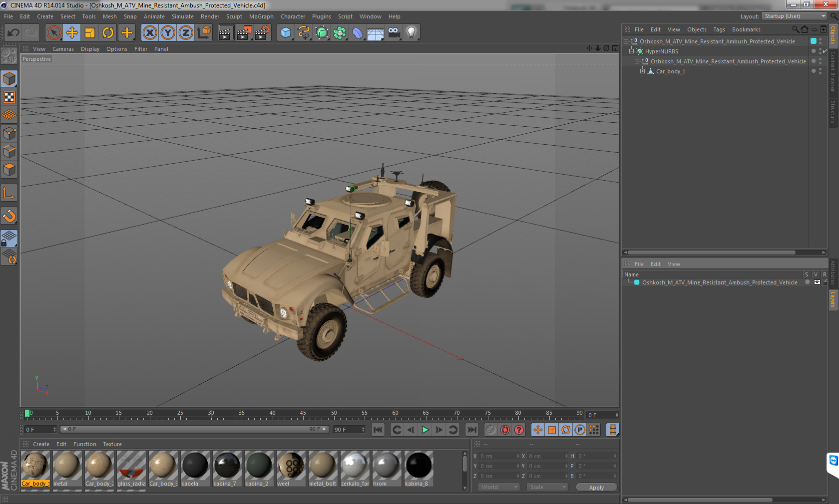Click the Make Editable icon
The height and width of the screenshot is (504, 839).
(9, 56)
